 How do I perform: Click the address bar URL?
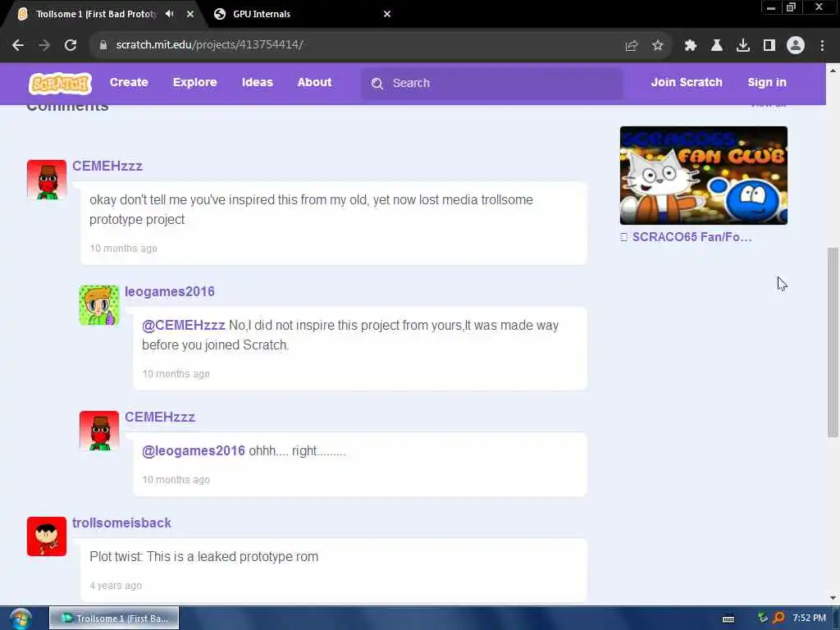tap(209, 45)
